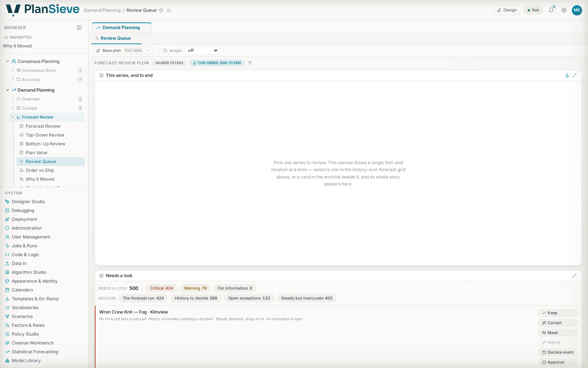The width and height of the screenshot is (588, 368).
Task: Click the home icon in breadcrumb
Action: click(169, 10)
